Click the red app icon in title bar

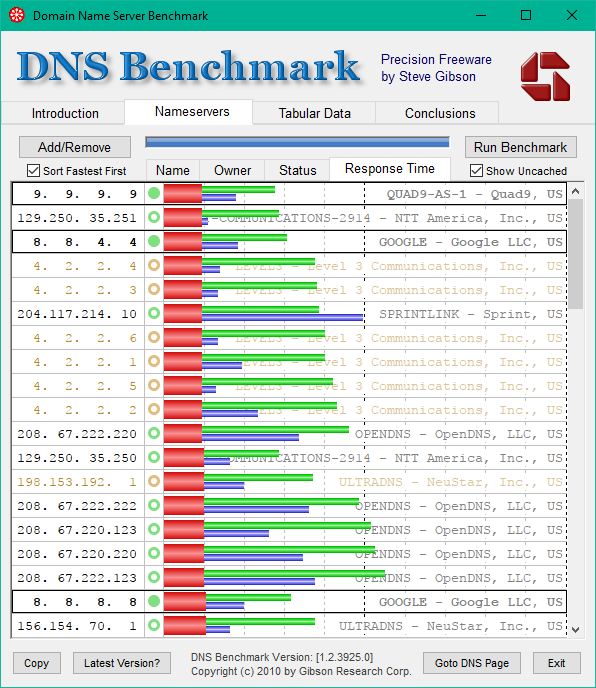[x=17, y=15]
